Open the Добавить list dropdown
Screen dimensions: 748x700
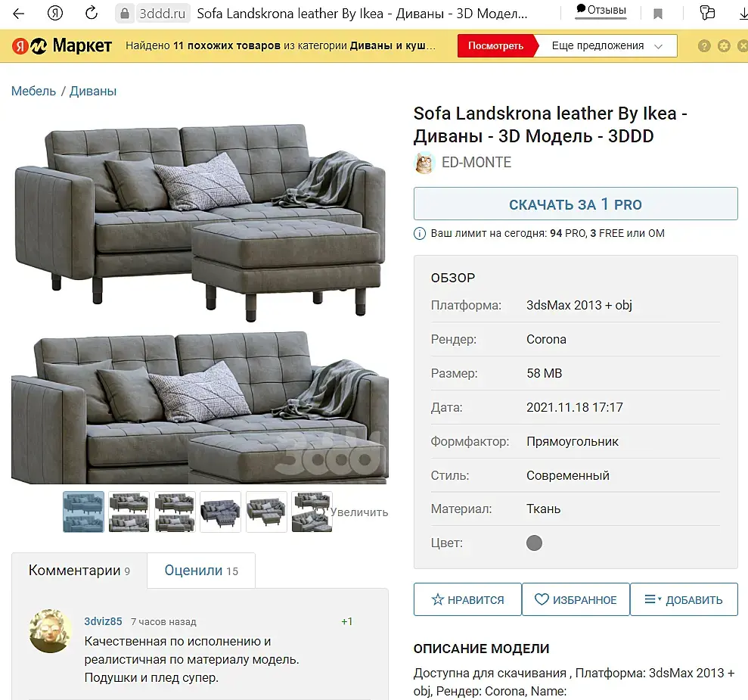pos(684,599)
